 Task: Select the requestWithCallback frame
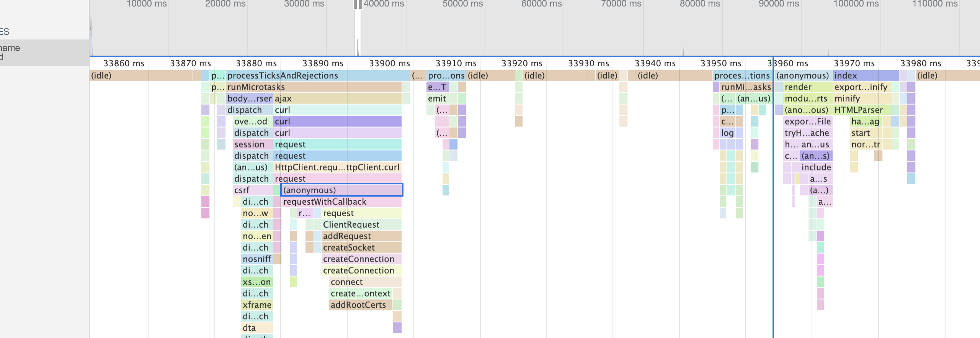pyautogui.click(x=342, y=202)
